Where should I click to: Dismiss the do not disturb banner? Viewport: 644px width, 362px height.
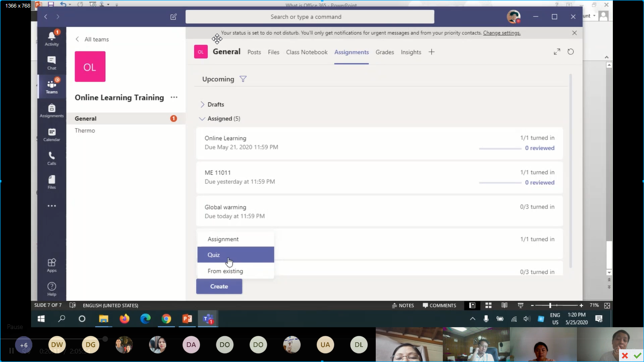(574, 33)
